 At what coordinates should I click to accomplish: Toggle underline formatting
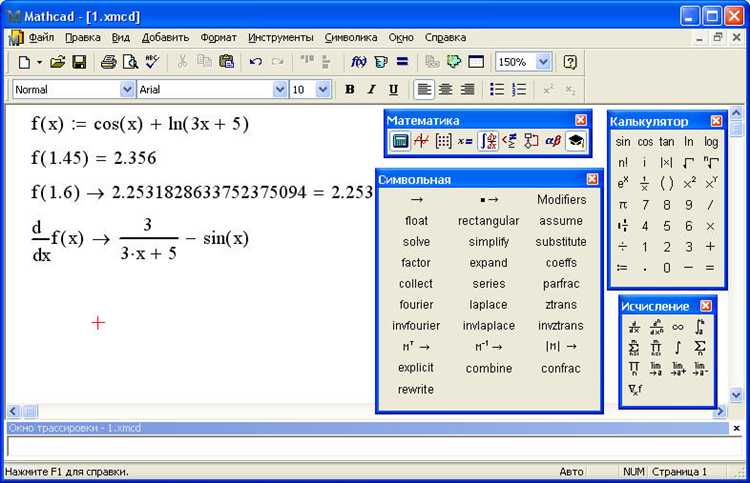point(394,89)
